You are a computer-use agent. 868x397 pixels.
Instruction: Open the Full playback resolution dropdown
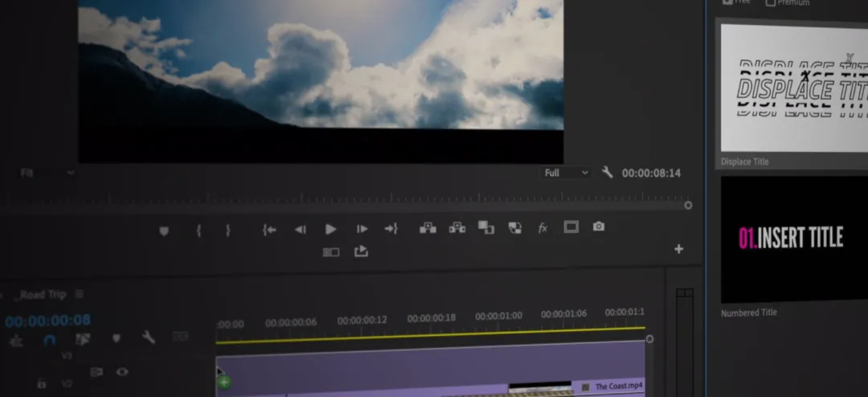click(x=565, y=174)
